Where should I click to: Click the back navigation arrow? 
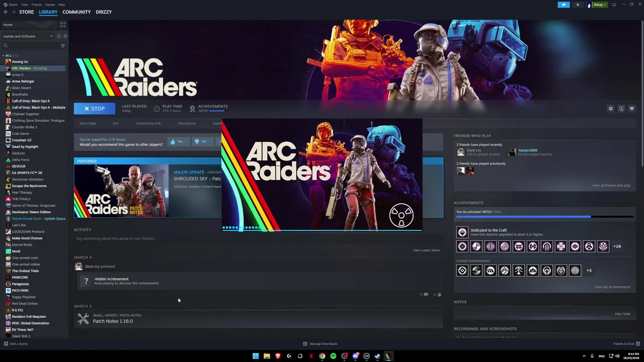point(6,12)
